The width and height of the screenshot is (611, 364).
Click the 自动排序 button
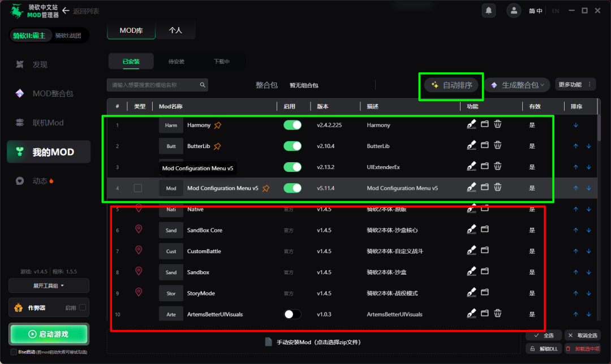451,85
